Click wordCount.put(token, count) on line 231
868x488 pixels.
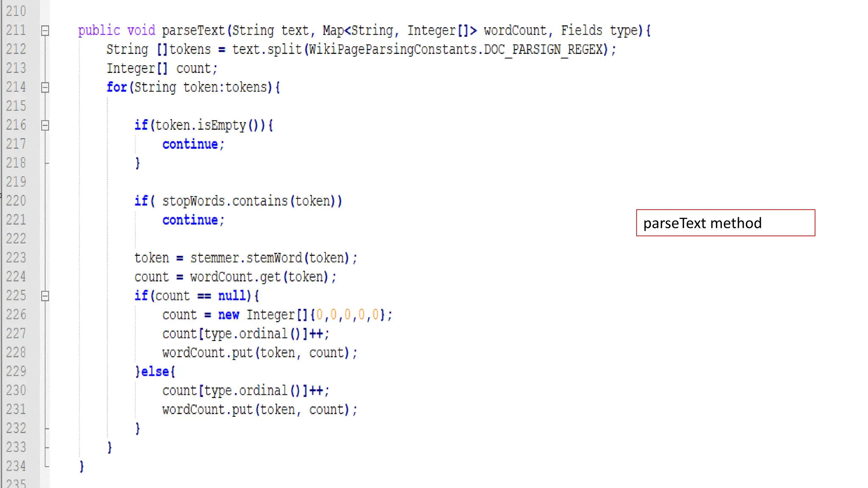pyautogui.click(x=256, y=410)
